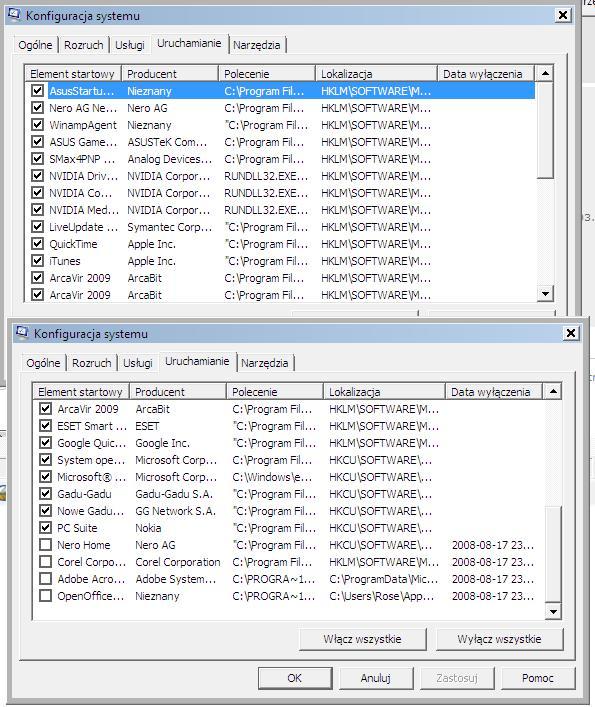This screenshot has width=595, height=707.
Task: Sort by Polecenie column in lower window
Action: tap(275, 391)
